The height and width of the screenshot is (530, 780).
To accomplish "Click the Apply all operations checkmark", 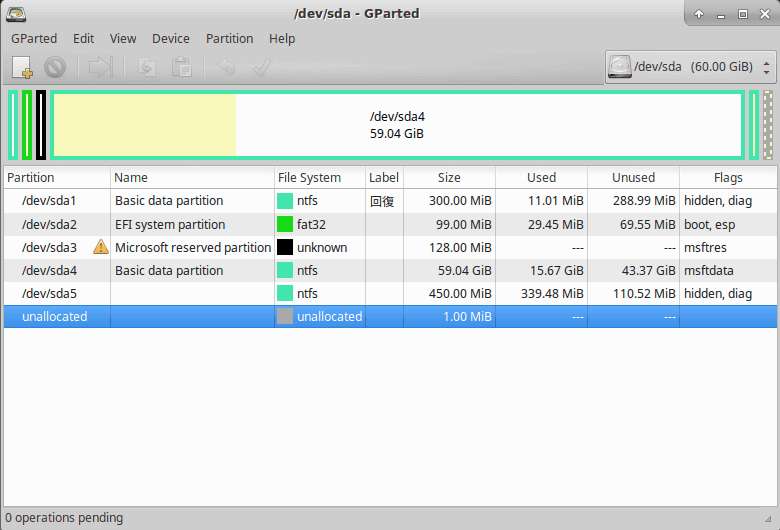I will pos(262,67).
